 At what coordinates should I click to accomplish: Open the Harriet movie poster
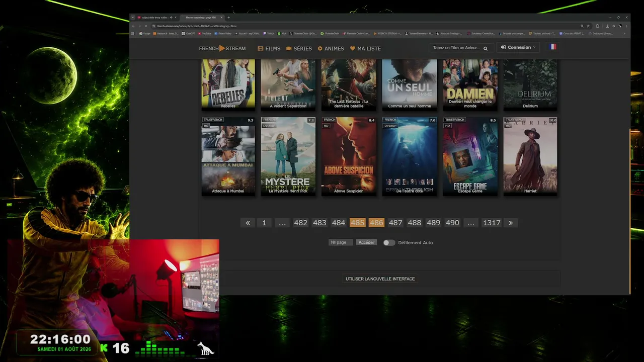[x=530, y=156]
